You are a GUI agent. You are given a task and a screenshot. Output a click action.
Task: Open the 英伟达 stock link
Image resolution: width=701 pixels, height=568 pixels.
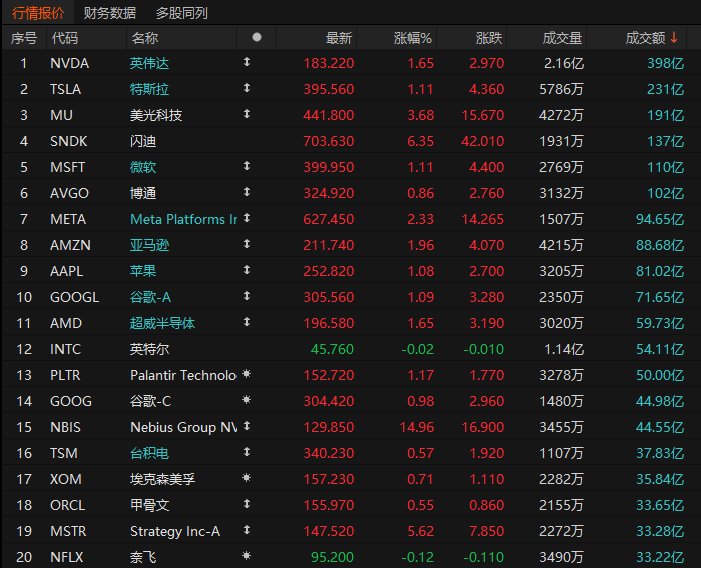coord(149,63)
